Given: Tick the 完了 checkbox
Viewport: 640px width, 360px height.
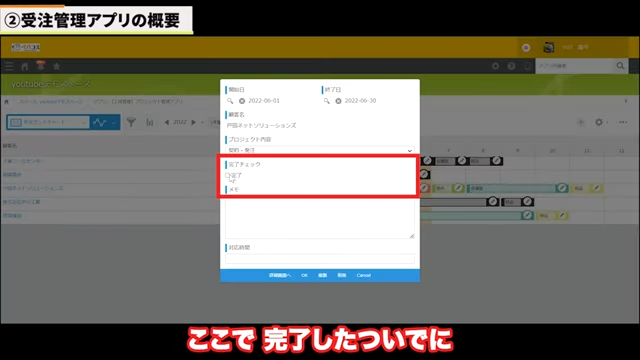Looking at the screenshot, I should click(x=227, y=176).
